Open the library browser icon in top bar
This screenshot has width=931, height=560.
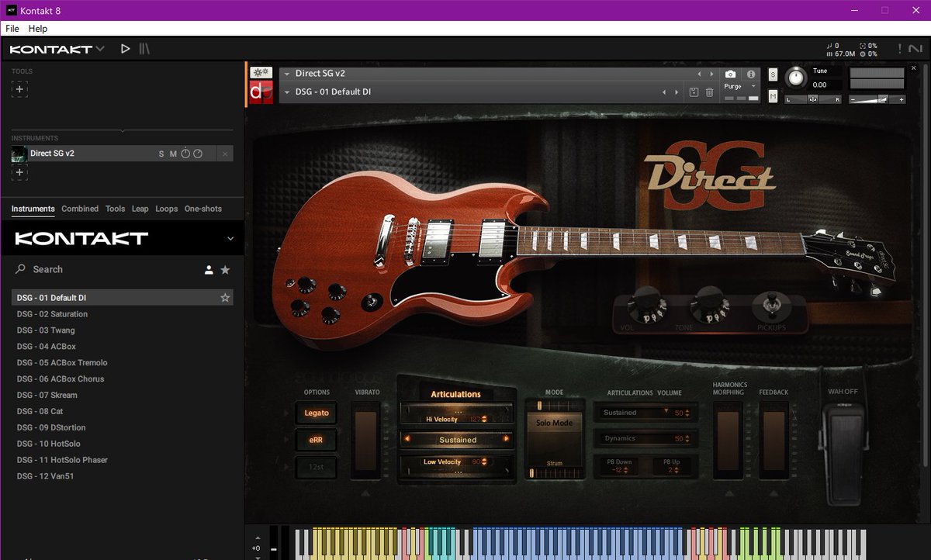coord(145,49)
